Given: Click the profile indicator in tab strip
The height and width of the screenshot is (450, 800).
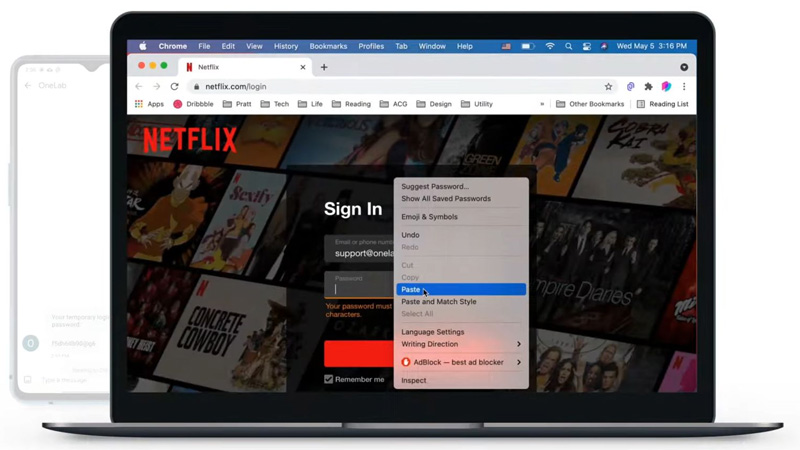Looking at the screenshot, I should pyautogui.click(x=684, y=67).
